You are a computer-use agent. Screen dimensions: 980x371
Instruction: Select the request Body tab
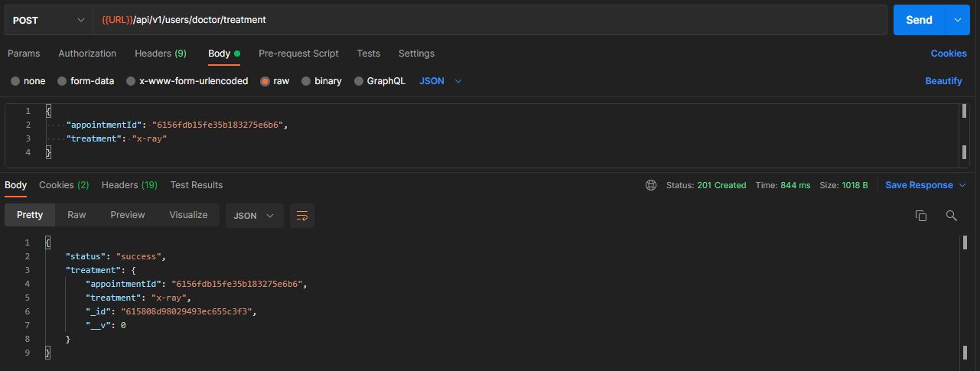pyautogui.click(x=224, y=54)
